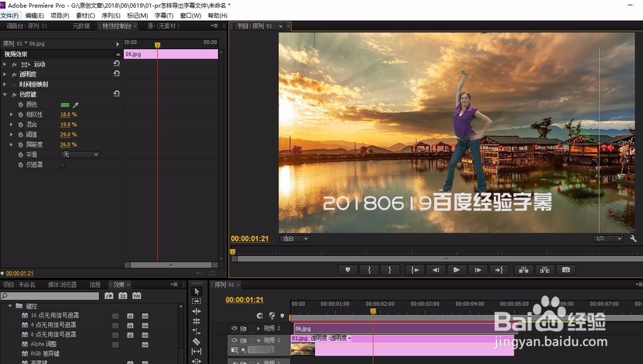Reset the 运动 effect
This screenshot has width=643, height=364.
tap(116, 64)
